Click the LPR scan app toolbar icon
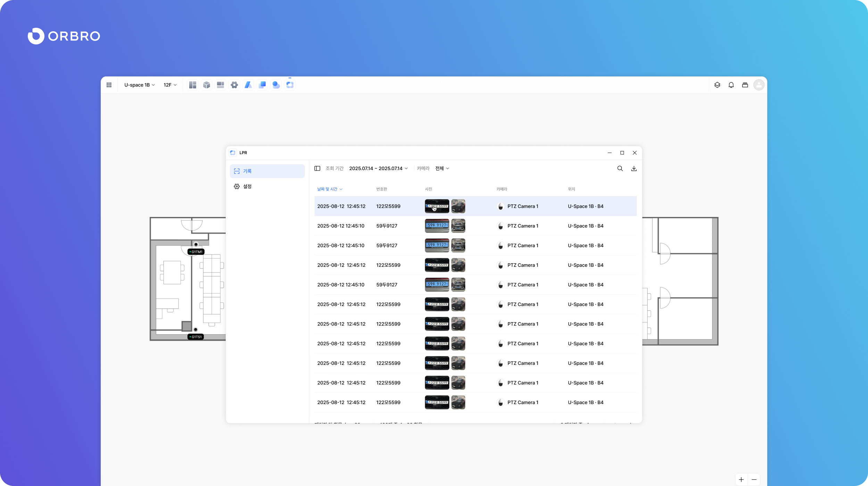Screen dimensions: 868x486 pyautogui.click(x=290, y=85)
